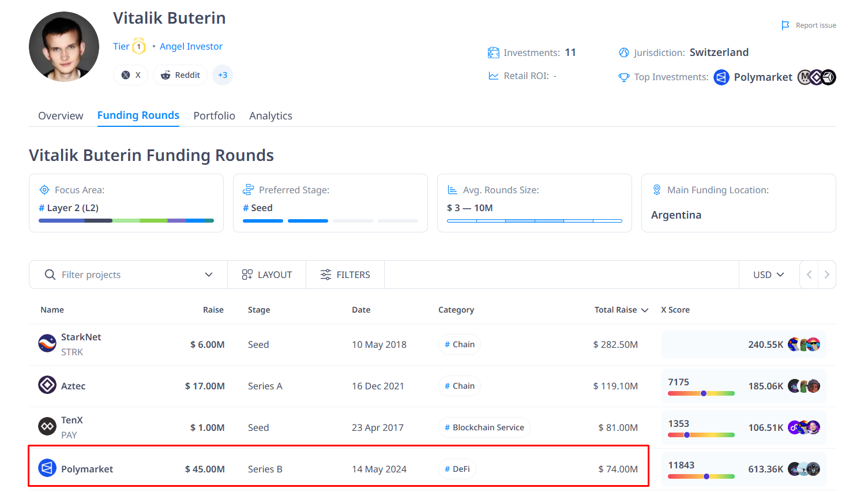Click the Seed preferred stage tag

click(x=258, y=208)
